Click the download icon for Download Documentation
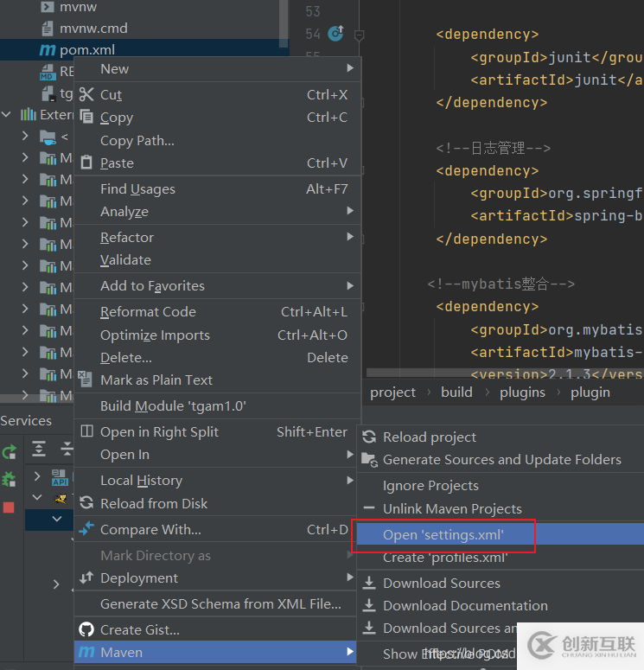644x670 pixels. (x=369, y=606)
